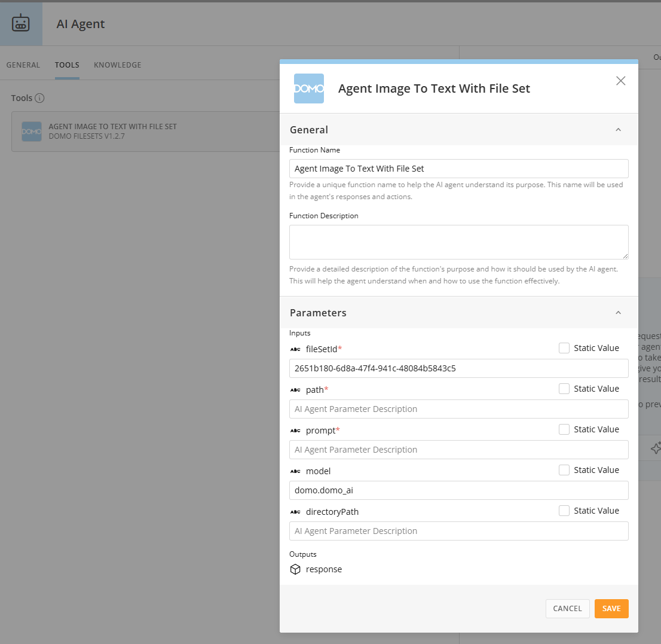Image resolution: width=661 pixels, height=644 pixels.
Task: Click the Tools info icon
Action: coord(39,98)
